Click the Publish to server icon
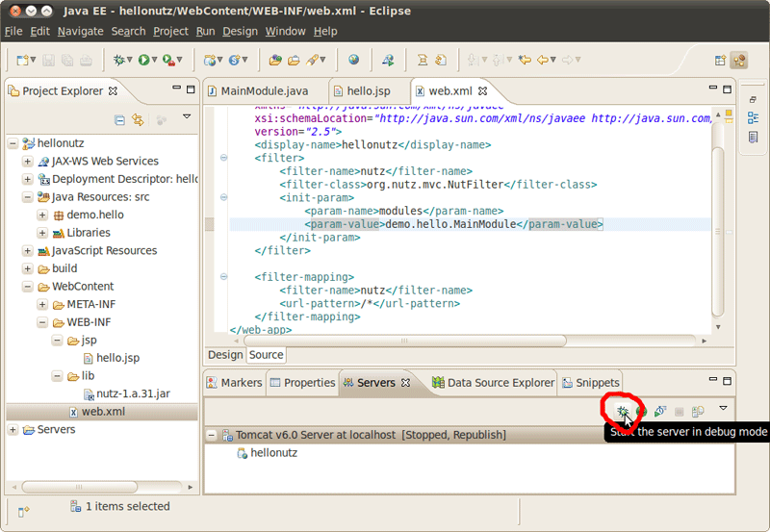770x532 pixels. coord(699,412)
